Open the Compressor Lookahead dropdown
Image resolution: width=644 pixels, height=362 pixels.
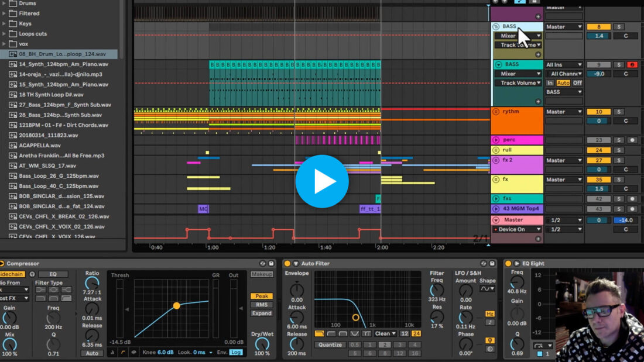pyautogui.click(x=211, y=353)
